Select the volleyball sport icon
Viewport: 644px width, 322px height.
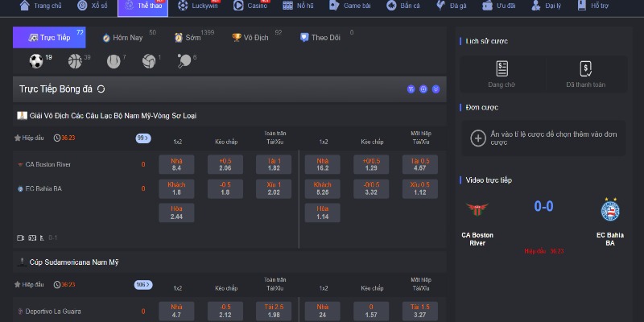pyautogui.click(x=148, y=61)
